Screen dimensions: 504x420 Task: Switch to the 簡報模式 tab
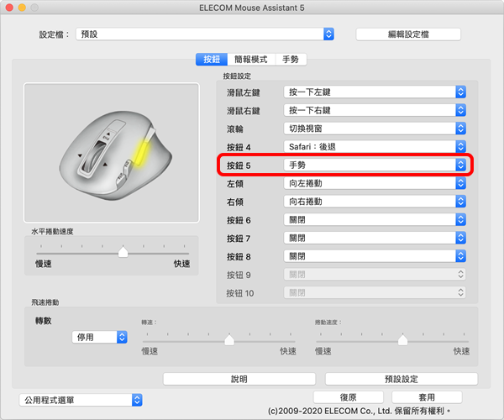[251, 60]
